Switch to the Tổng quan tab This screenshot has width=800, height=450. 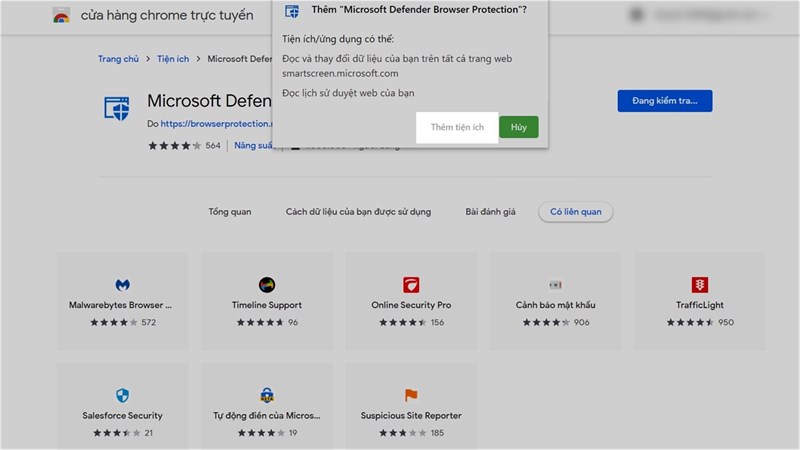tap(230, 212)
